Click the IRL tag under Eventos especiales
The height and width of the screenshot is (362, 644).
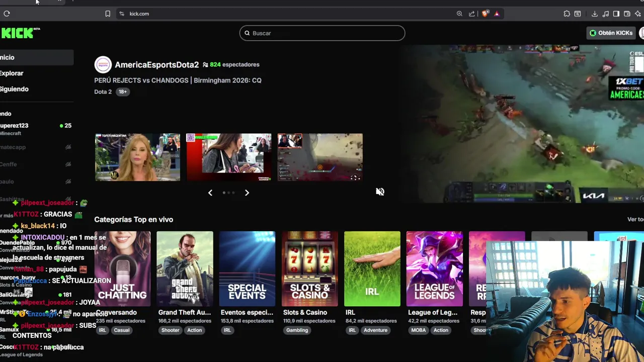coord(227,330)
